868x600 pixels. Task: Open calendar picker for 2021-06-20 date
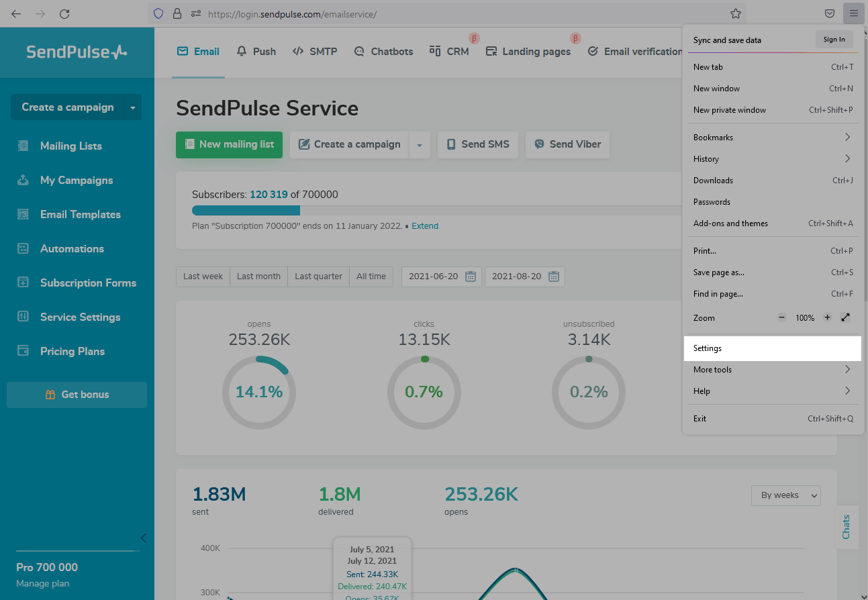471,277
